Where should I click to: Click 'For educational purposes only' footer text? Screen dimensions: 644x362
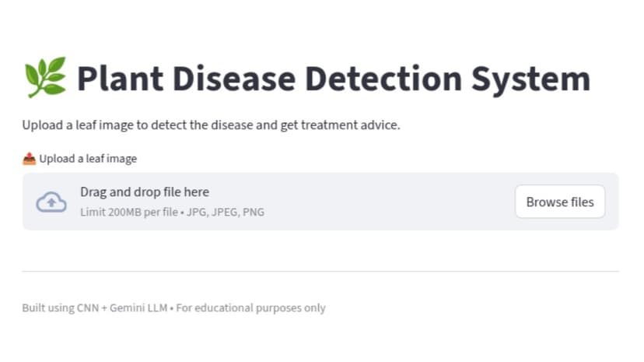pos(250,308)
